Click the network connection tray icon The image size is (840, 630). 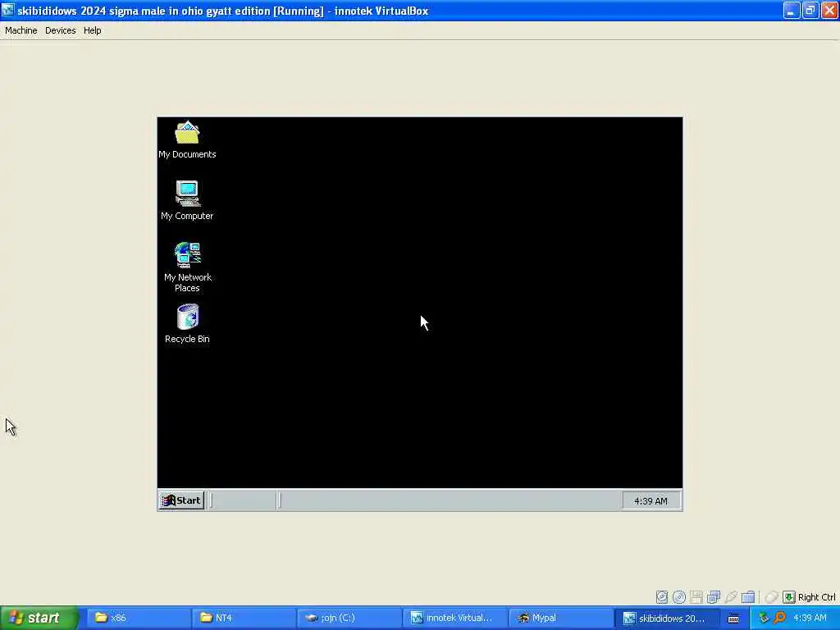[x=764, y=618]
